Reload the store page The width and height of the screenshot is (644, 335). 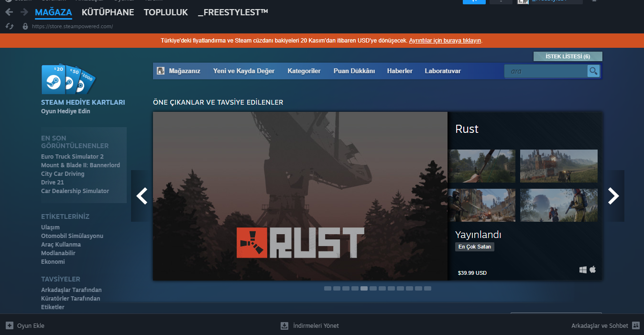click(9, 26)
